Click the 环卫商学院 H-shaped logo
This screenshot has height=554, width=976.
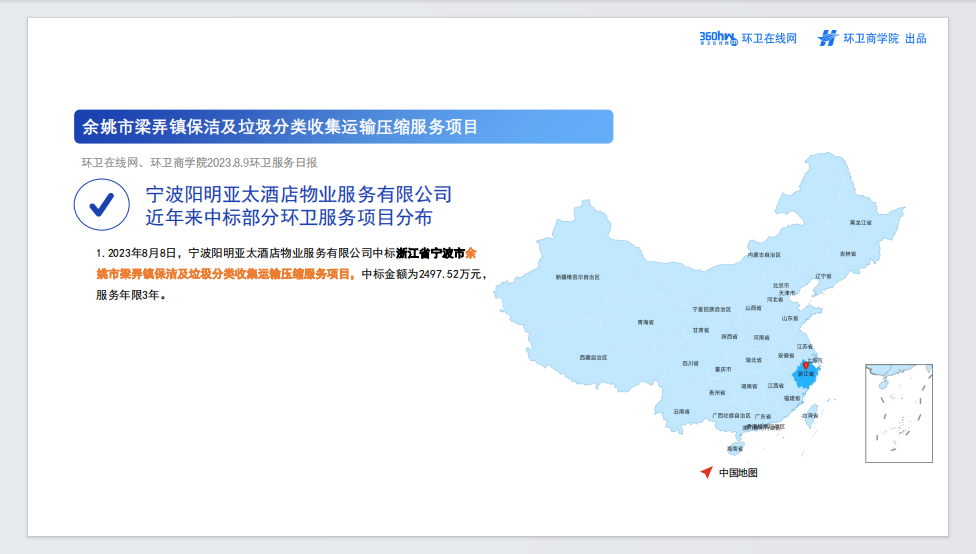tap(828, 38)
